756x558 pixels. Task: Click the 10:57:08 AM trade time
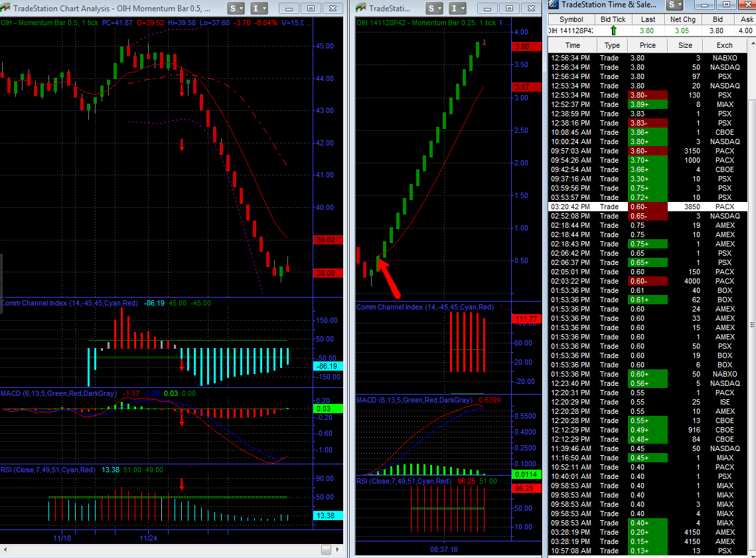click(571, 551)
